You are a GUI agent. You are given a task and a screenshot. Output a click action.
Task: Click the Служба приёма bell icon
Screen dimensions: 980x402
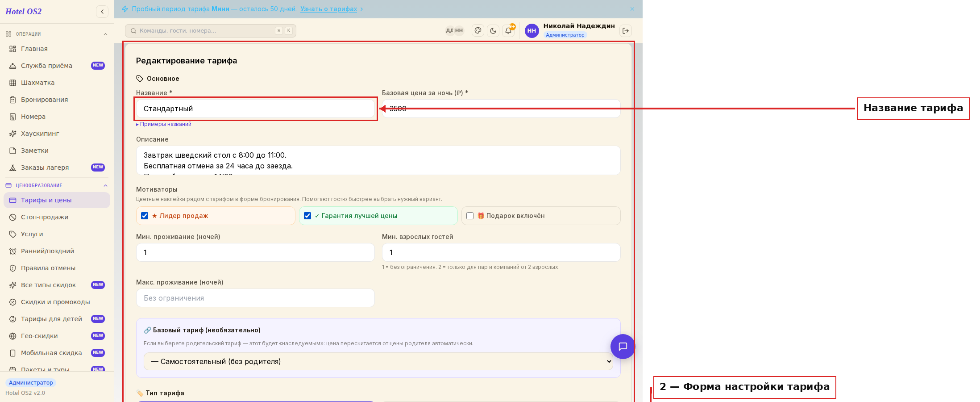[13, 66]
